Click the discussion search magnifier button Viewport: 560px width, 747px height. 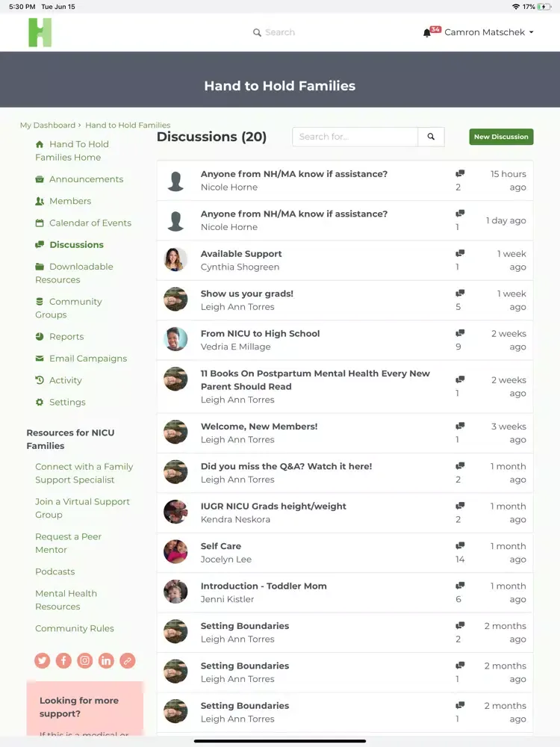coord(431,137)
